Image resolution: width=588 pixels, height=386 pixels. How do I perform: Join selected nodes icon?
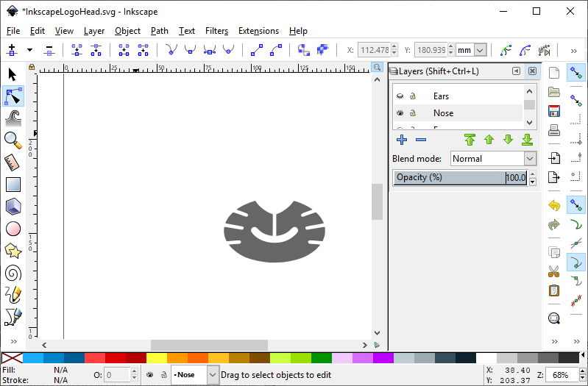77,50
